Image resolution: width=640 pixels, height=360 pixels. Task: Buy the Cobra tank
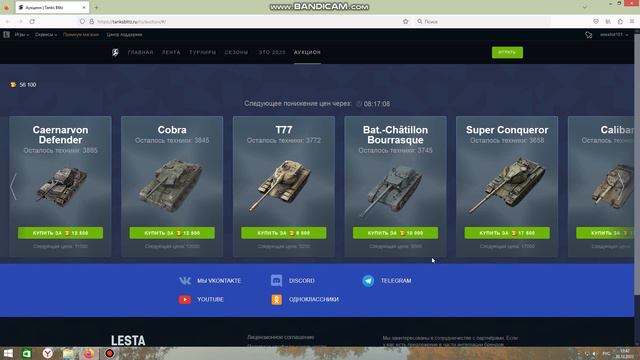click(x=172, y=233)
